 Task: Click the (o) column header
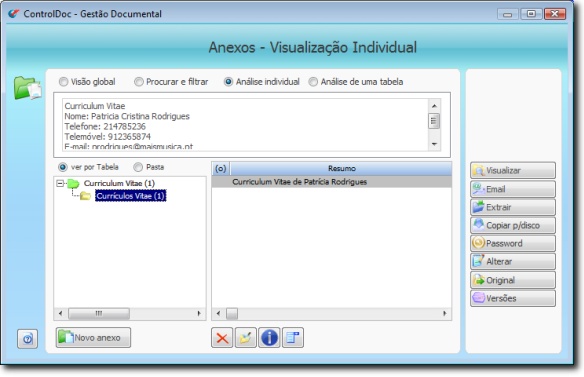[220, 168]
